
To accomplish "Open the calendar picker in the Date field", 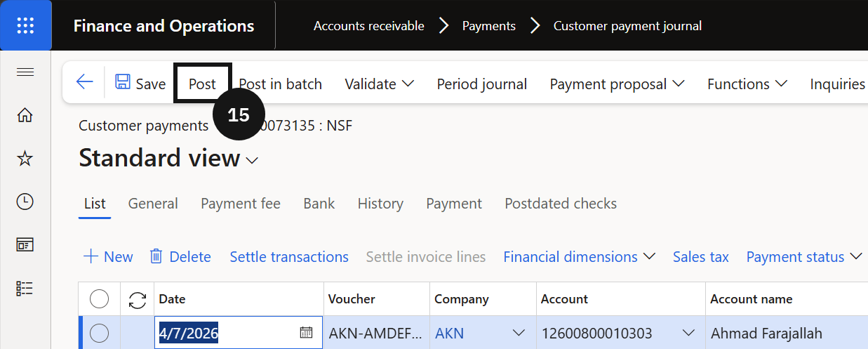I will [306, 333].
